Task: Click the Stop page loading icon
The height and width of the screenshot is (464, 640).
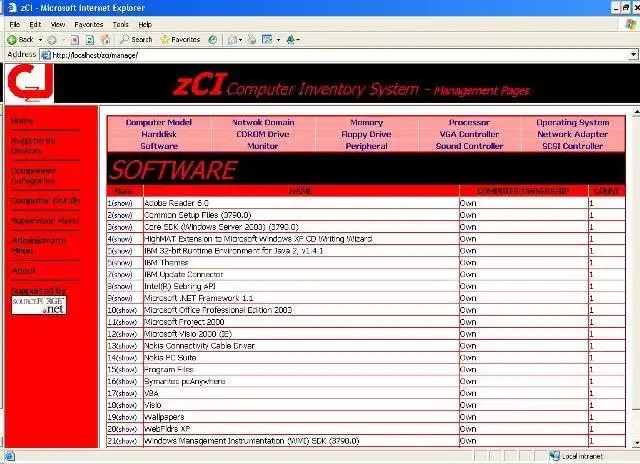Action: tap(75, 40)
